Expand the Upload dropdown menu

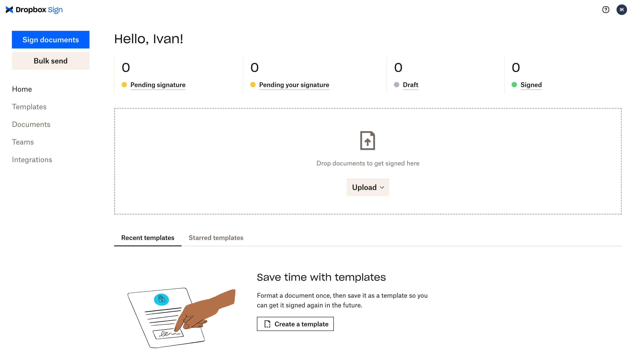tap(368, 188)
